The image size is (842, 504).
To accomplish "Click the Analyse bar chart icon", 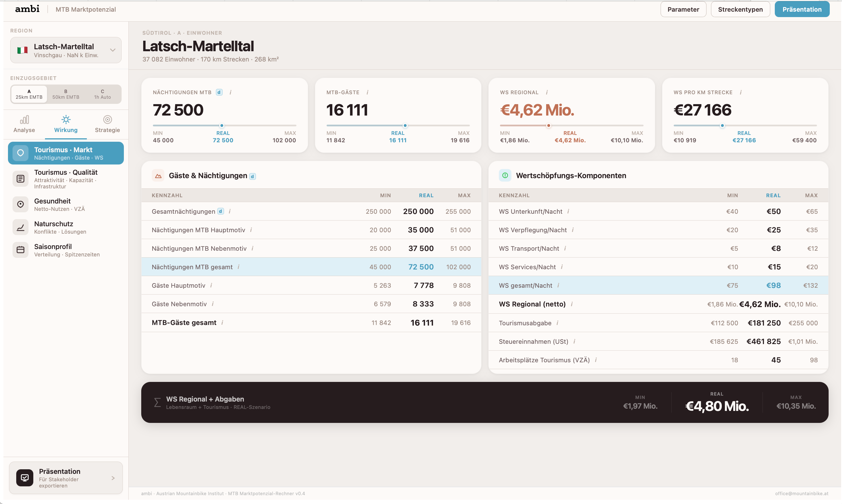I will [24, 120].
